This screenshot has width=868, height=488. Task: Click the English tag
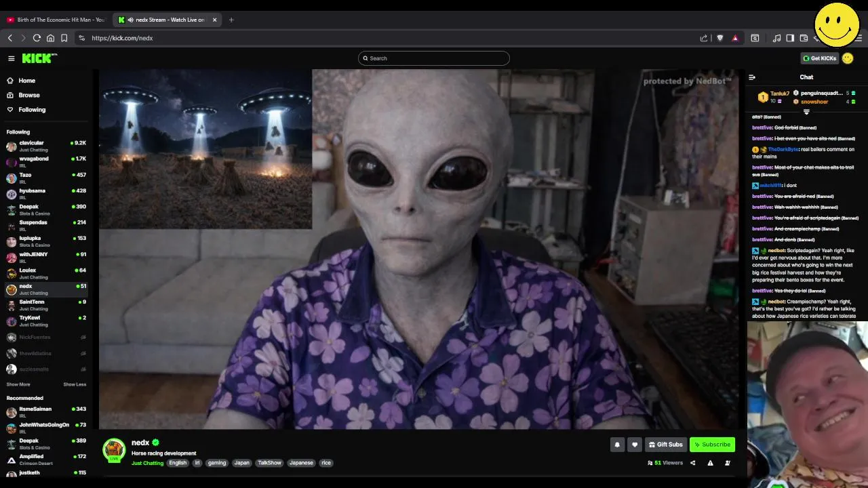coord(178,463)
